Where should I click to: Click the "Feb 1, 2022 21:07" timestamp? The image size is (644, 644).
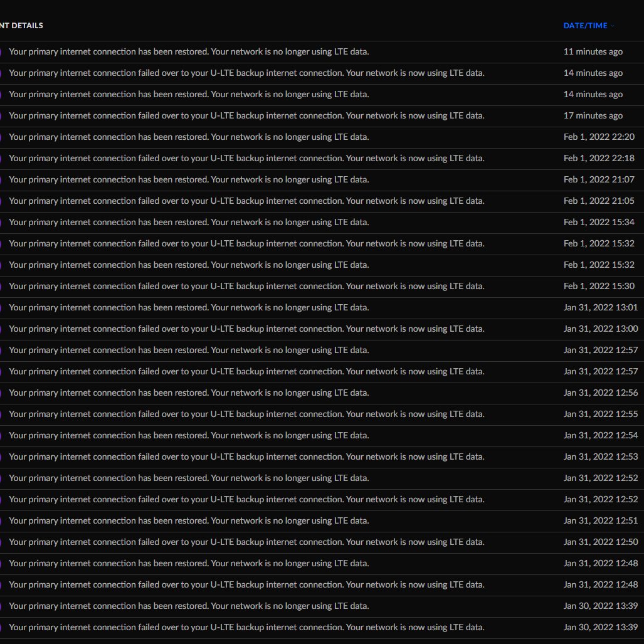599,180
